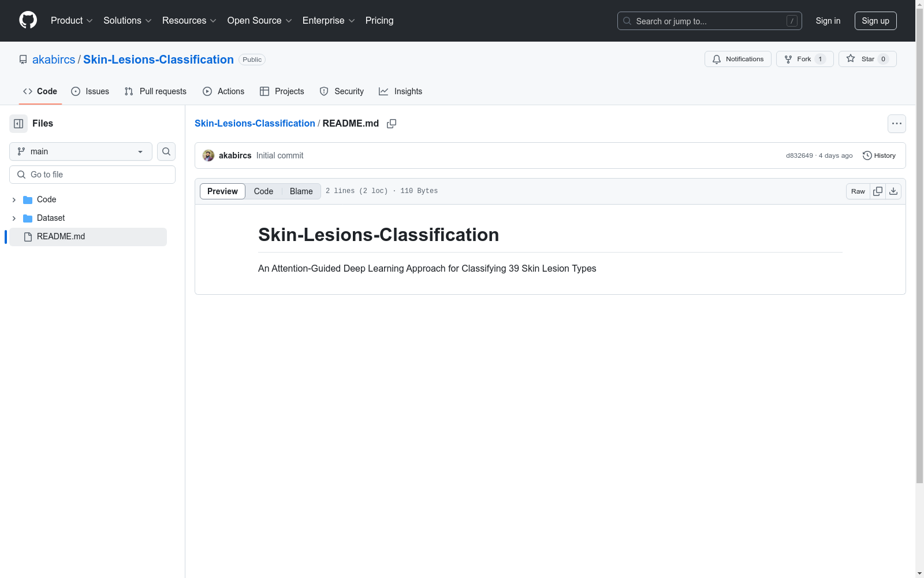This screenshot has width=924, height=578.
Task: Open the Issues tab
Action: pos(90,91)
